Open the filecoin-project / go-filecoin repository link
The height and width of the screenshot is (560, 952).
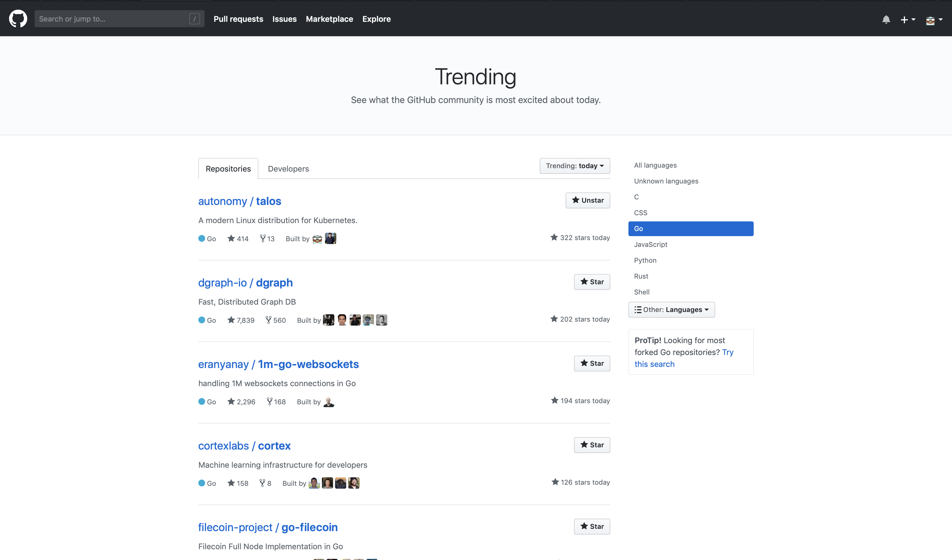tap(268, 527)
